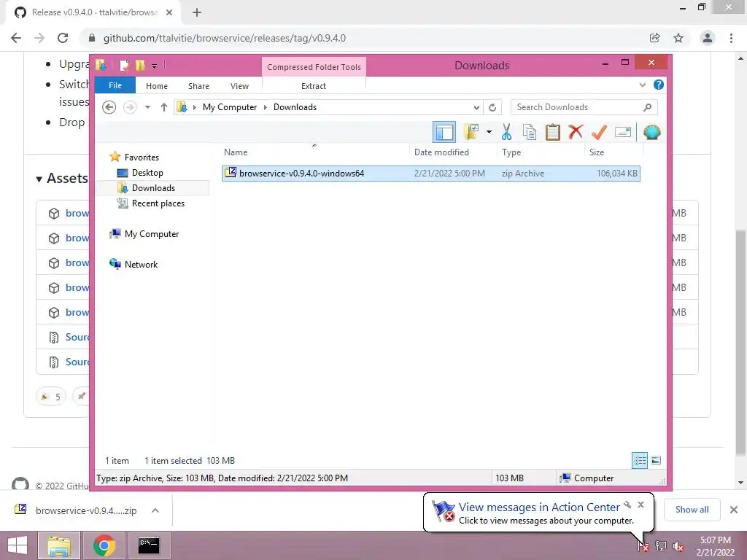Click the Up one level arrow

tap(164, 107)
